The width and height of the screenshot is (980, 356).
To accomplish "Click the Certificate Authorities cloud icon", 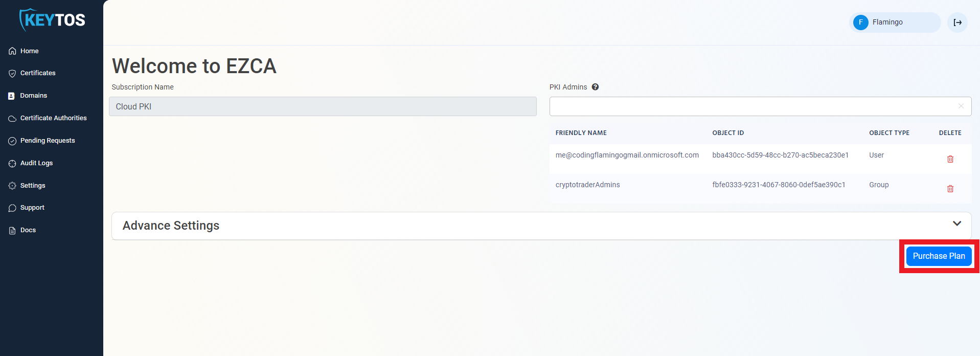I will [12, 118].
